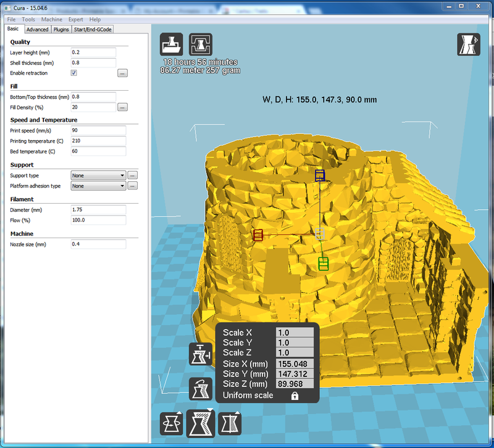The height and width of the screenshot is (448, 494).
Task: Click the Bottom/Top thickness input field
Action: point(93,97)
